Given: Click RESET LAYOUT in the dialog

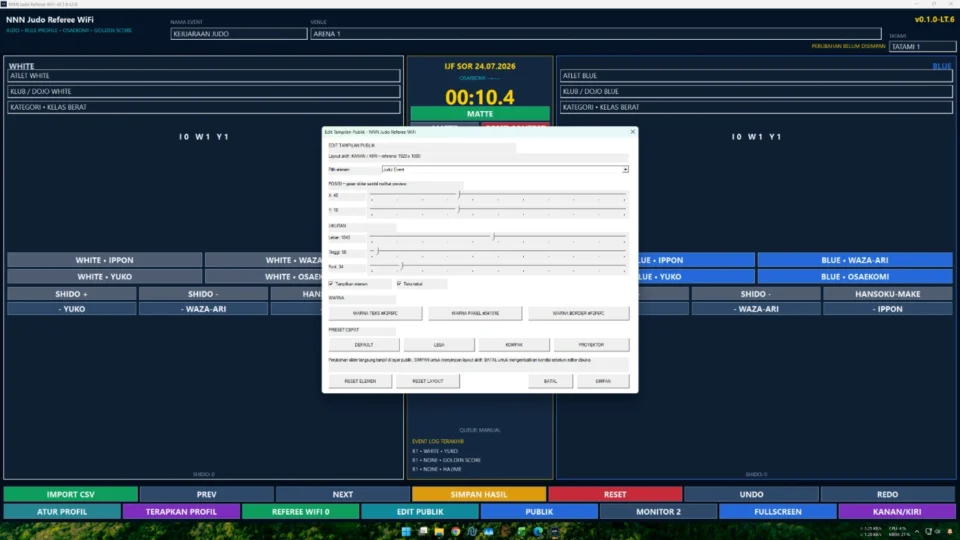Looking at the screenshot, I should (x=427, y=381).
